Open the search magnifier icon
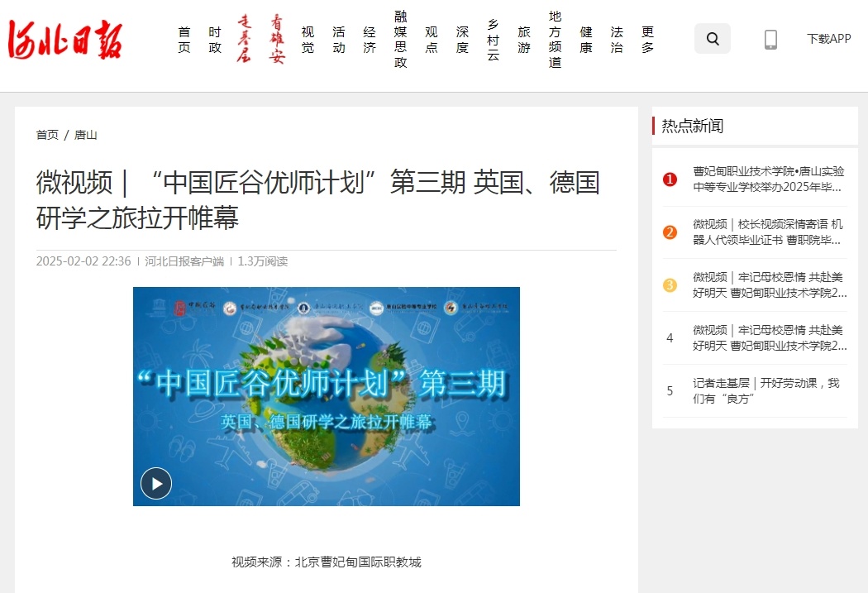Screen dimensions: 868x593 point(713,39)
